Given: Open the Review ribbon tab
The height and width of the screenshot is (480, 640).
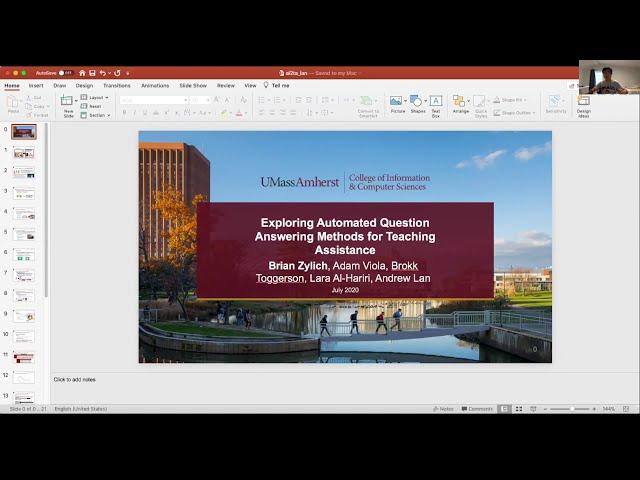Looking at the screenshot, I should coord(226,85).
